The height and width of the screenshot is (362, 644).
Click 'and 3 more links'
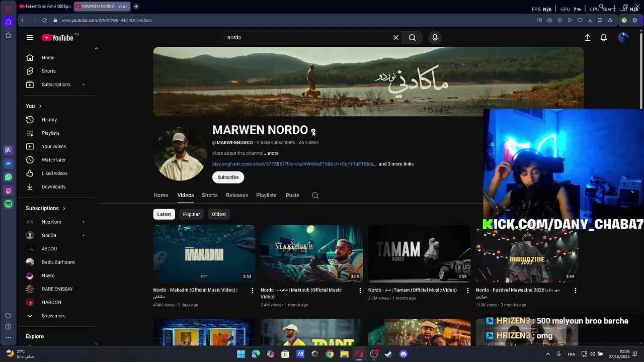click(x=396, y=164)
